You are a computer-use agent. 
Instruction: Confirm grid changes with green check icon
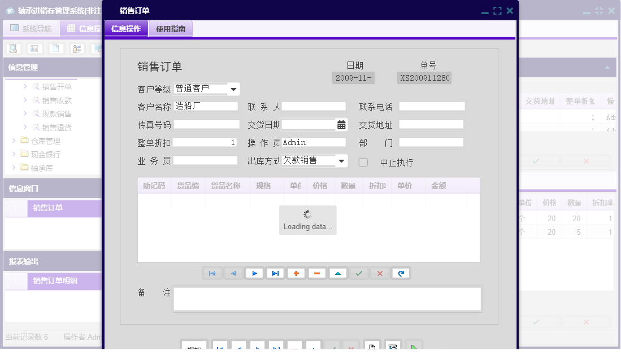click(x=358, y=273)
